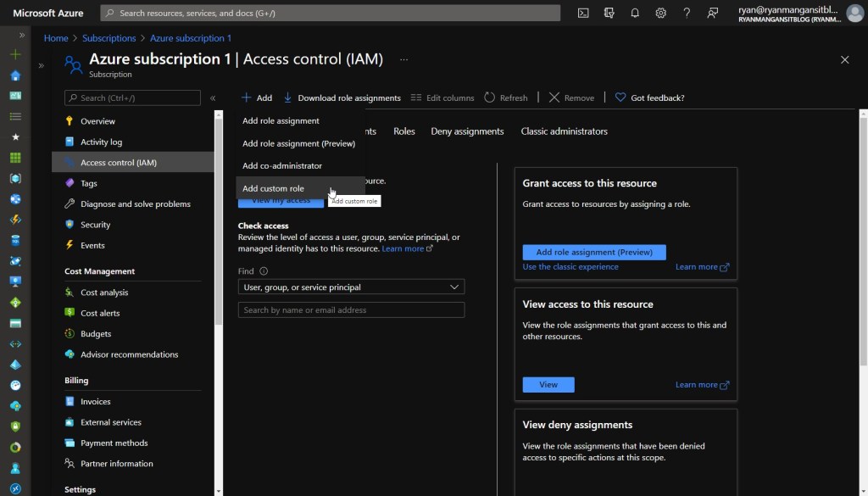The image size is (868, 496).
Task: Open All services list icon
Action: coord(15,116)
